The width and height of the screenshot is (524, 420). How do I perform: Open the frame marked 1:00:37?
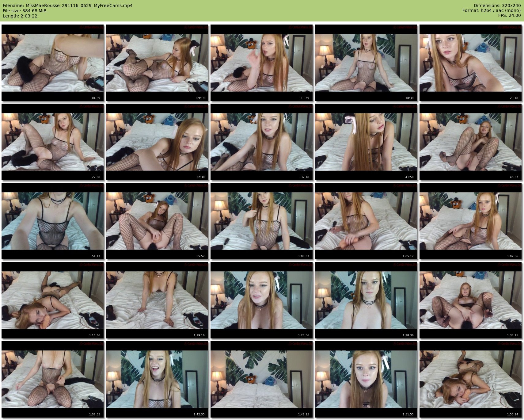pos(261,221)
